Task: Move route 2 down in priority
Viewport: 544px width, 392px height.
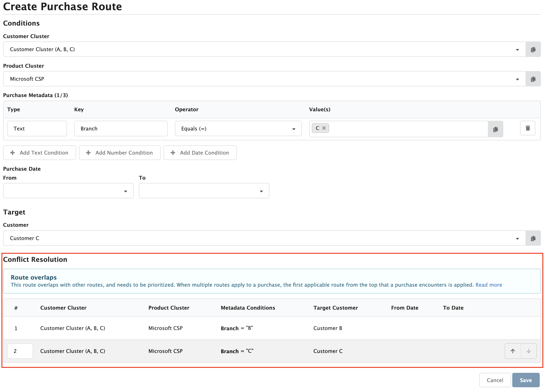Action: pyautogui.click(x=529, y=351)
